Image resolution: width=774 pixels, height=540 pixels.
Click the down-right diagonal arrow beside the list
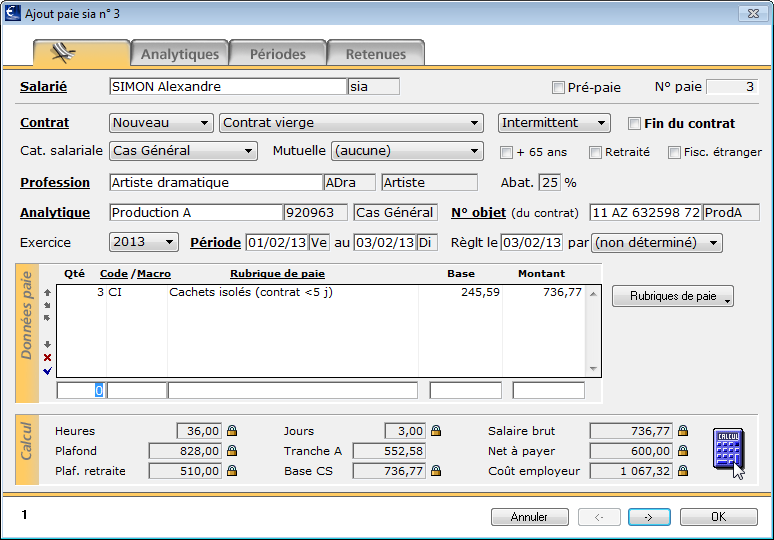pos(47,306)
